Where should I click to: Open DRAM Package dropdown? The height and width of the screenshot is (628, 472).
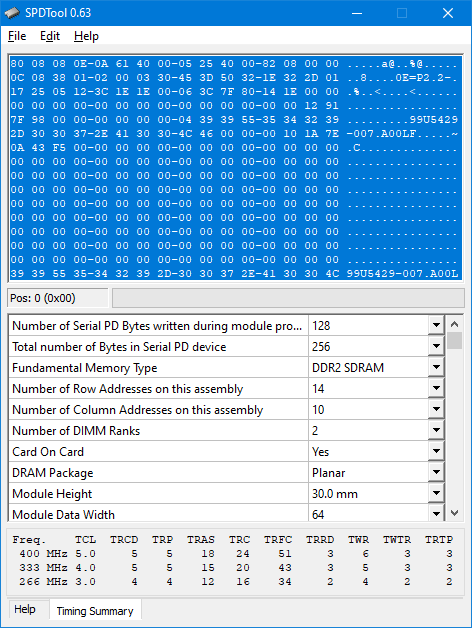(436, 473)
